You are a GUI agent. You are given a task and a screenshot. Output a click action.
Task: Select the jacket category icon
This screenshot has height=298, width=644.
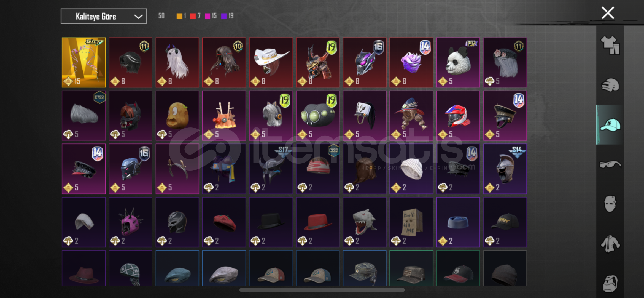(x=610, y=244)
